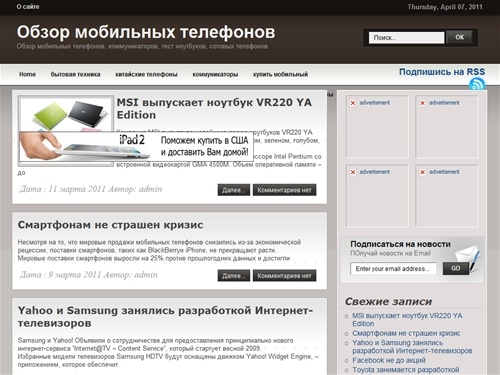
Task: Open the 'О сайте' top link
Action: pyautogui.click(x=28, y=7)
